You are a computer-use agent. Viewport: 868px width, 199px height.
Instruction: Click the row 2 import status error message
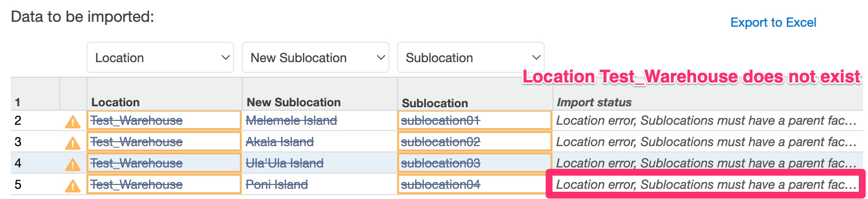pos(706,120)
